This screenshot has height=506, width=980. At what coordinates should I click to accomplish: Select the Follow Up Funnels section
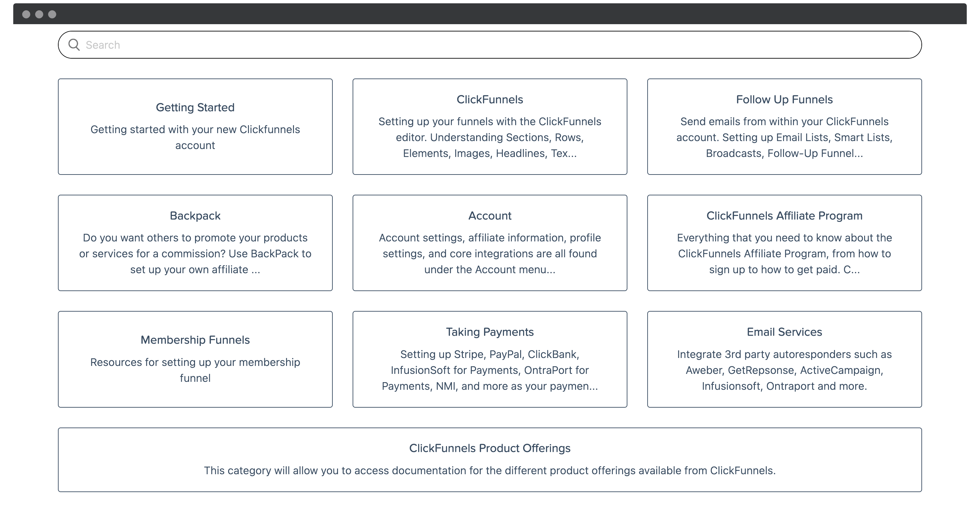point(784,126)
